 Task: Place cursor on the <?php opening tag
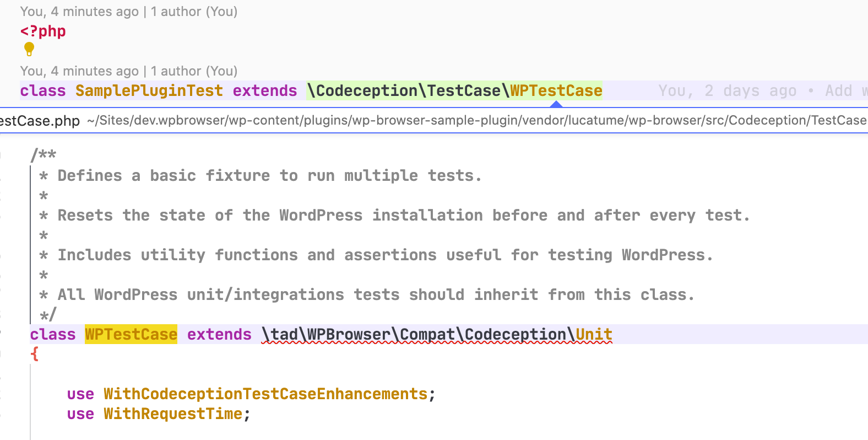click(42, 31)
